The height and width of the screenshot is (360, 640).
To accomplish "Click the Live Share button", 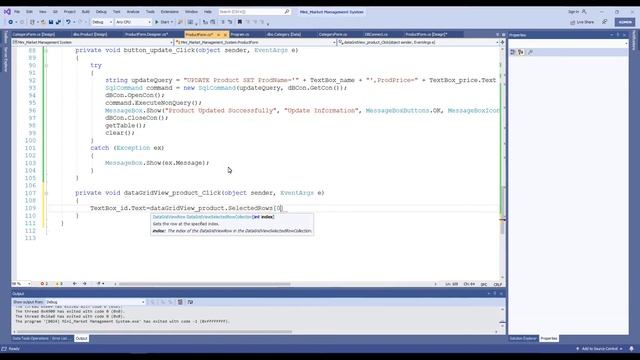I will pos(582,22).
